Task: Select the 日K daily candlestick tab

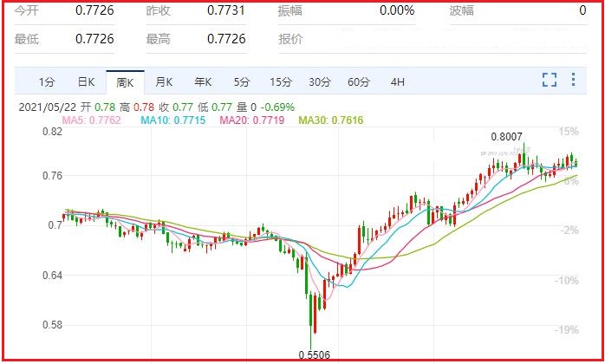Action: [x=86, y=82]
